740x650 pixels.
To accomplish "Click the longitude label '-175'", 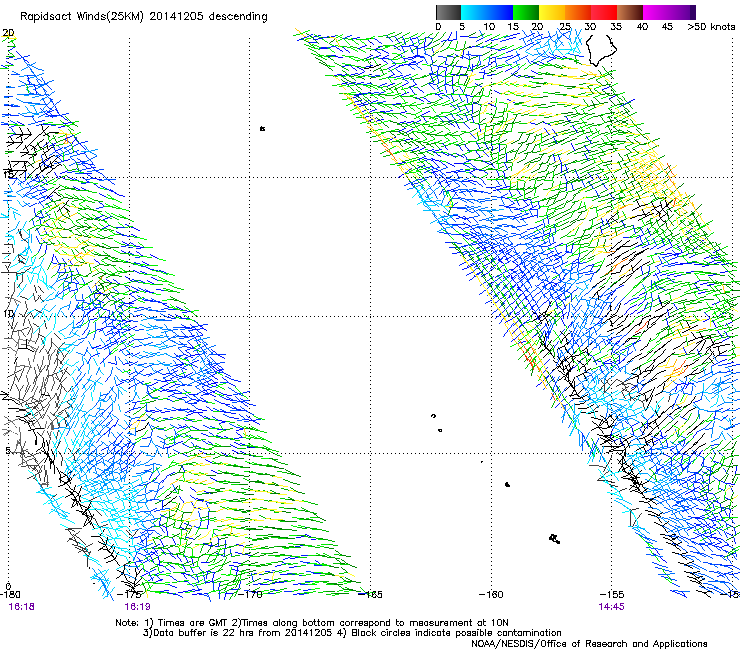I will pos(129,595).
